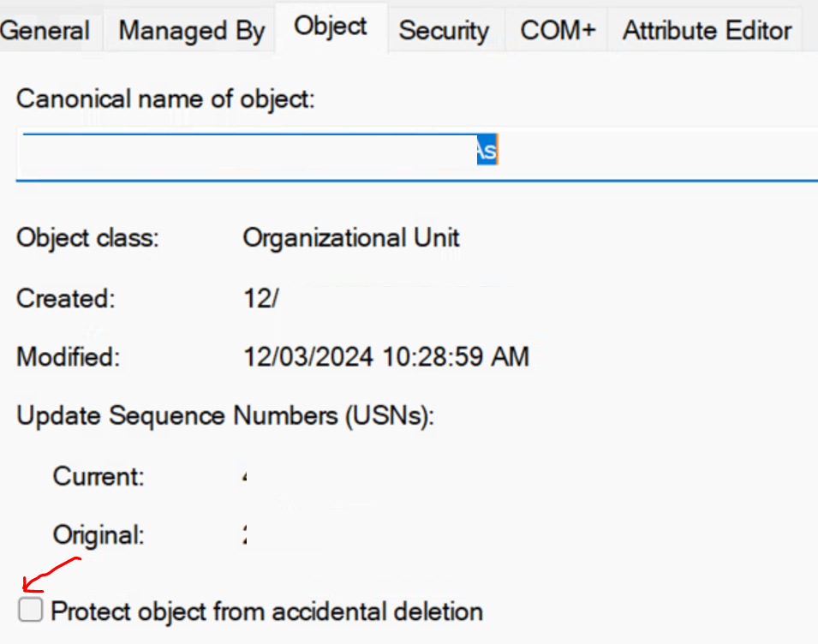Click the Protect object from accidental deletion label
This screenshot has height=644, width=818.
tap(266, 611)
